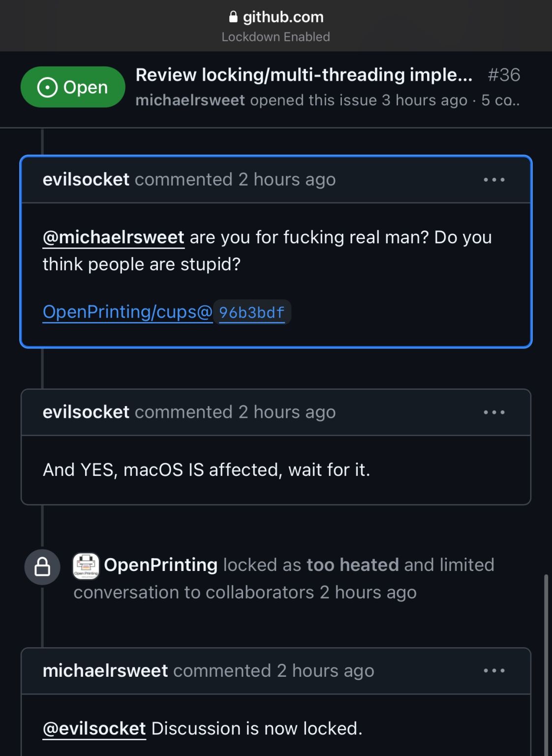Click the green Open issue status badge

73,87
